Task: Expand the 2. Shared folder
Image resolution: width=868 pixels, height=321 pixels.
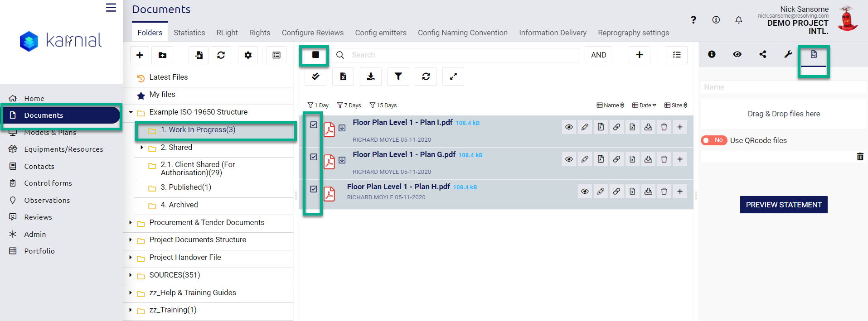Action: pyautogui.click(x=142, y=148)
